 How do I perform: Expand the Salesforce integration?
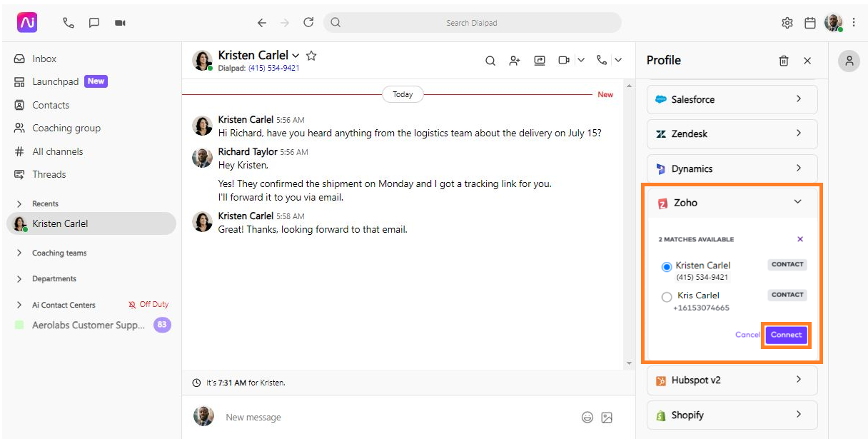(732, 99)
